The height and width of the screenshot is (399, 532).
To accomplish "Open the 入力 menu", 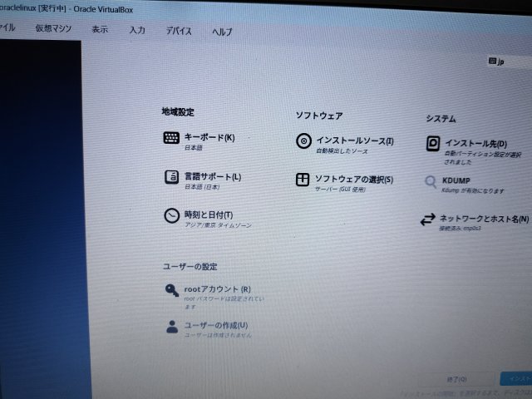I will point(137,31).
